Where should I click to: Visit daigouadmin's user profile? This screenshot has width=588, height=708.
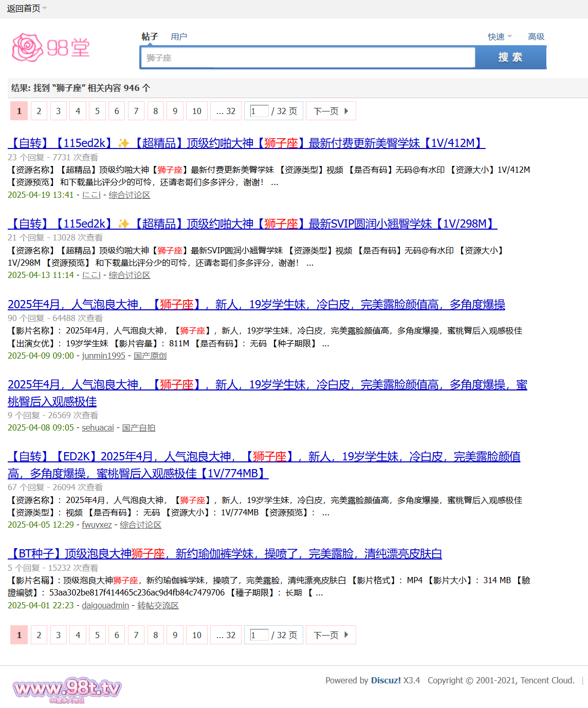(105, 606)
